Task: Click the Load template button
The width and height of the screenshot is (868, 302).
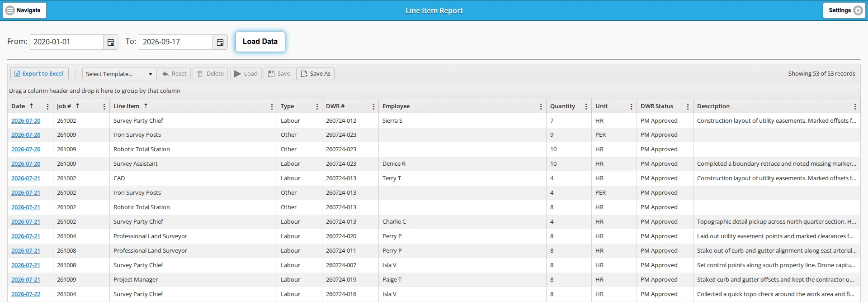Action: tap(246, 74)
